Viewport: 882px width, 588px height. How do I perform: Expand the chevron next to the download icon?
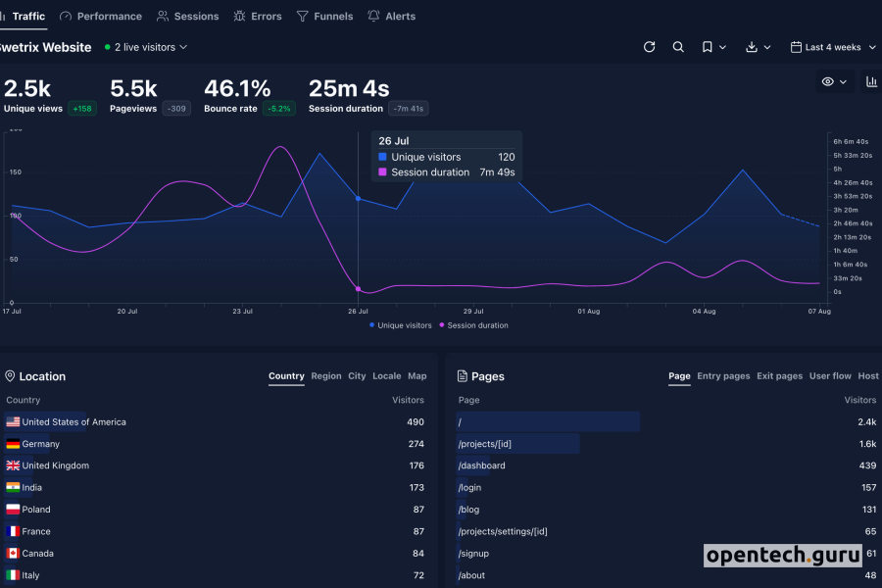click(x=767, y=47)
